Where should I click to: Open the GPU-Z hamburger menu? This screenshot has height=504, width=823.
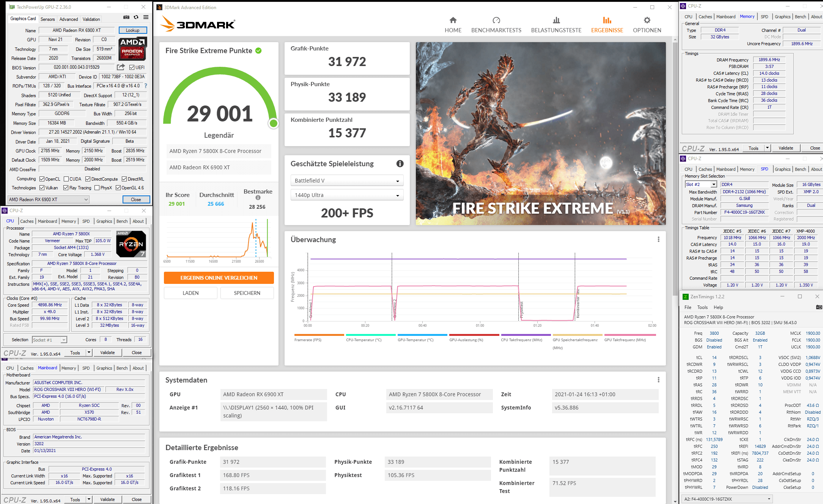point(146,17)
